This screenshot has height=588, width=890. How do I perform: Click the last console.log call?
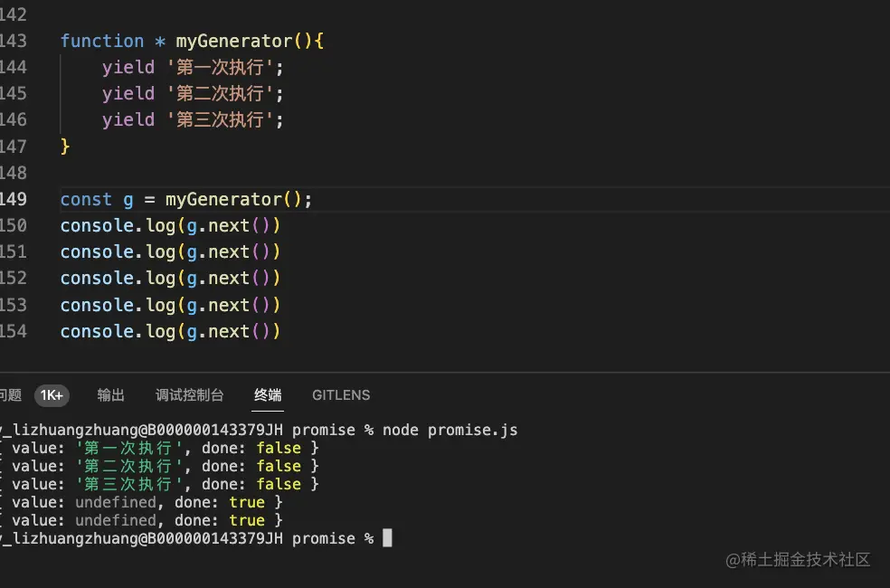pos(170,331)
